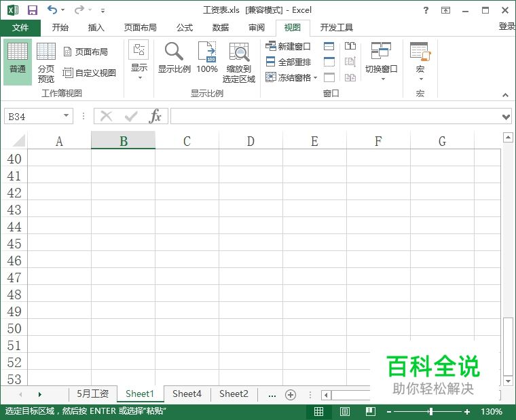The image size is (516, 420).
Task: Select column B header
Action: [x=123, y=140]
